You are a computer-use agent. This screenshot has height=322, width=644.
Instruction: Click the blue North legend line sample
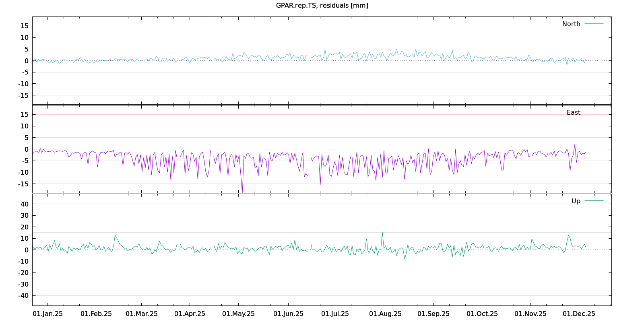point(594,24)
